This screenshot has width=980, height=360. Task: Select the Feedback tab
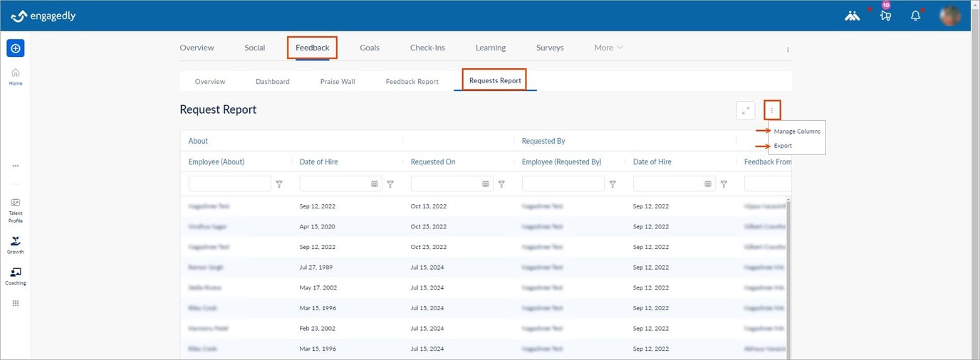coord(313,48)
